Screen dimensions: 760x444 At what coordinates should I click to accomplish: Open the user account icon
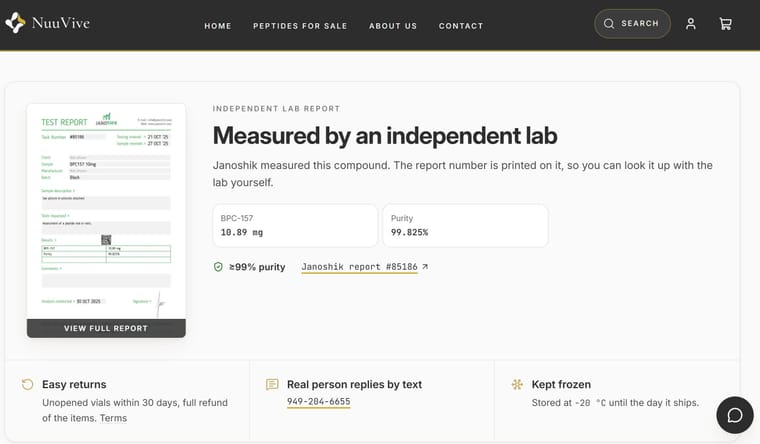pyautogui.click(x=691, y=24)
